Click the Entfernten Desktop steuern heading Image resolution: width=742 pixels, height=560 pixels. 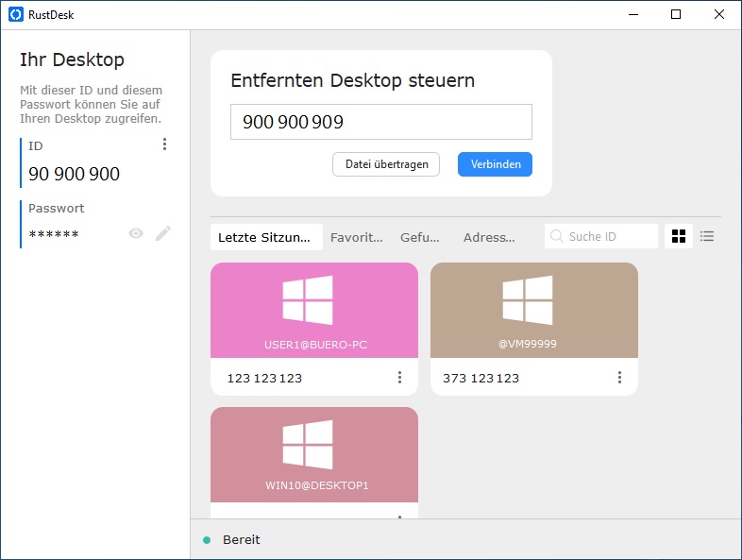[352, 80]
